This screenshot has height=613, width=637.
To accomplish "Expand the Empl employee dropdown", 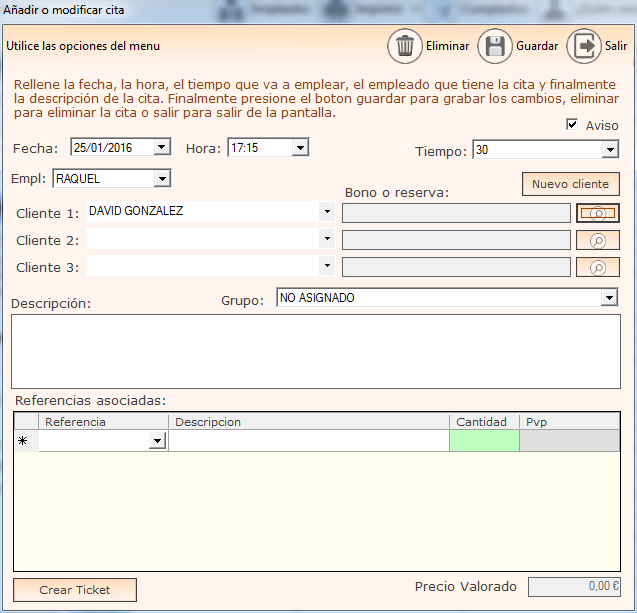I will pos(162,179).
